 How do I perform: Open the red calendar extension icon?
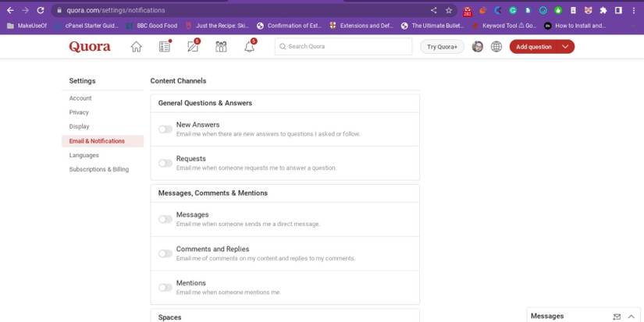pyautogui.click(x=468, y=12)
